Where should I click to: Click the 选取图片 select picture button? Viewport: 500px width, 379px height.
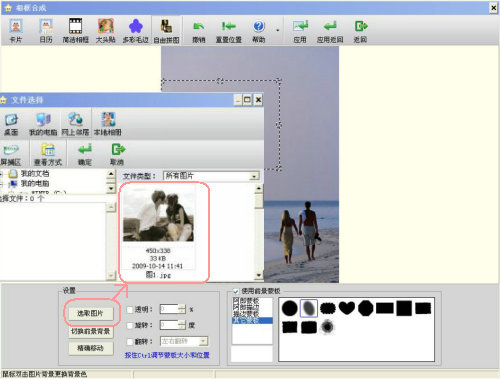(x=90, y=313)
